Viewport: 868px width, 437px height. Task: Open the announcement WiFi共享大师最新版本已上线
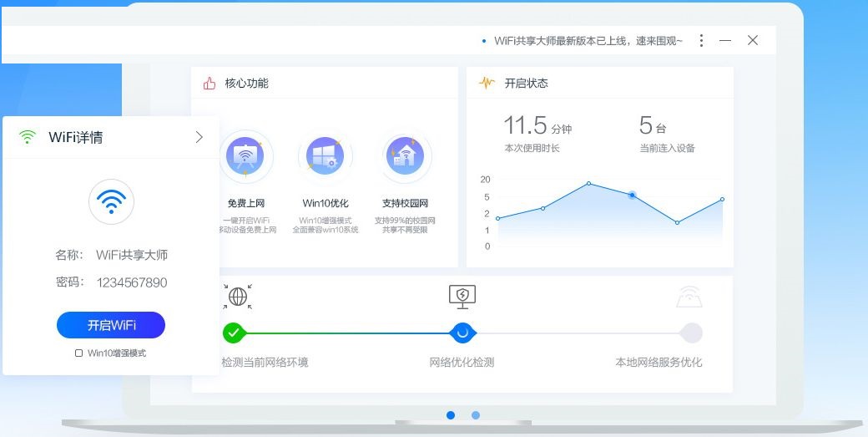[588, 41]
